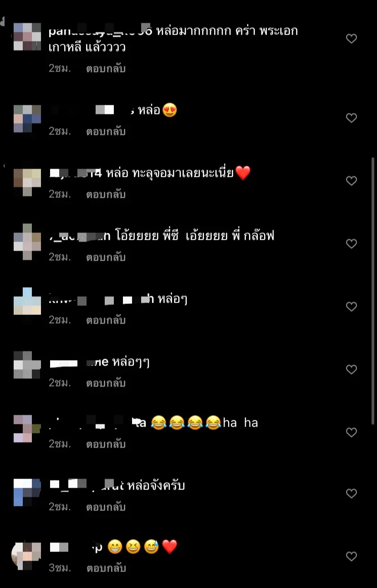Tap ตอบกลับ under โอ้ยยยย พี่ซี comment
Screen dimensions: 377x588
coord(106,258)
